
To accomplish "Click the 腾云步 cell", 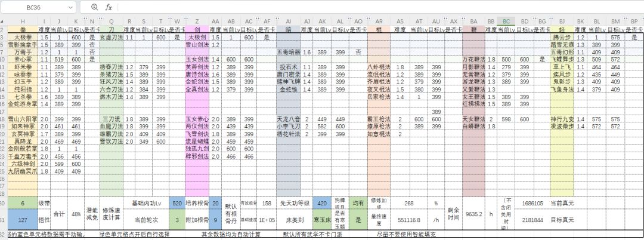I will pos(562,37).
